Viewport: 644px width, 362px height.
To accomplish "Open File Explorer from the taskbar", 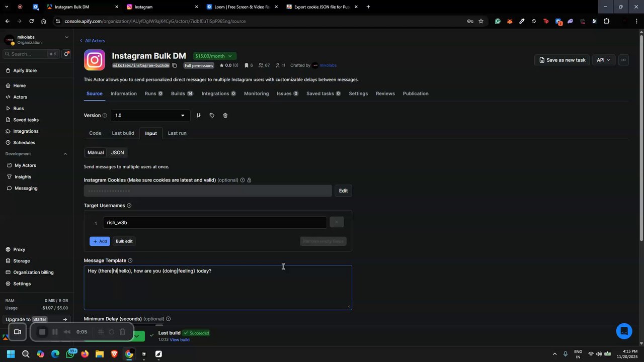I will [99, 354].
